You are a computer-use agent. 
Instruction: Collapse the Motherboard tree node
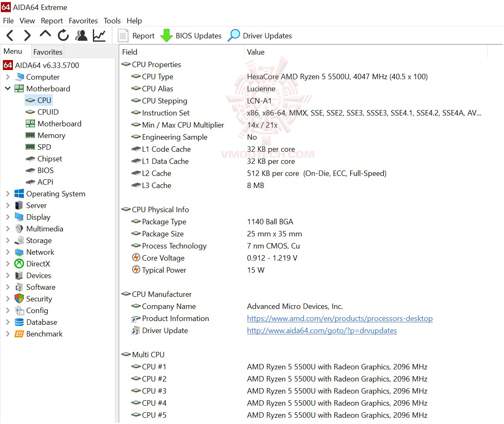point(7,88)
